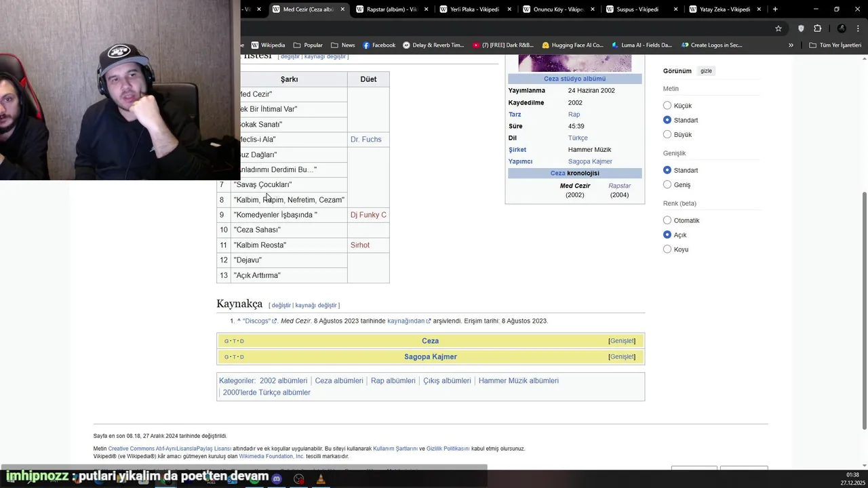Screen dimensions: 868x488
Task: Select Açık color mode
Action: click(667, 235)
